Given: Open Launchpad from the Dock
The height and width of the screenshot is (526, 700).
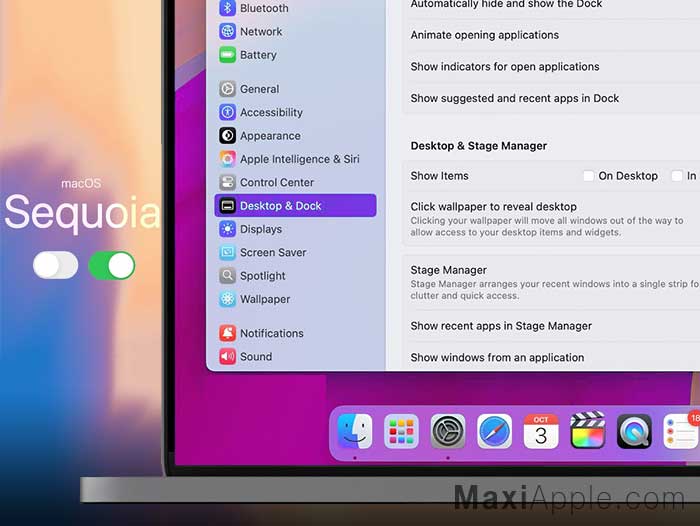Looking at the screenshot, I should (401, 431).
